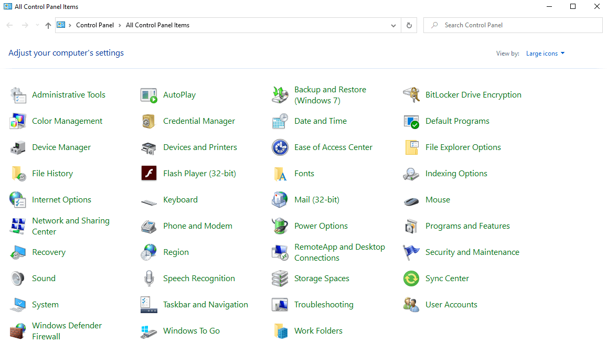Click the Windows To Go USB icon

pos(148,332)
